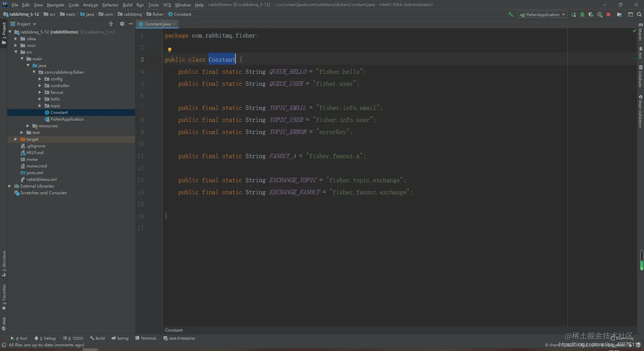Open the Database tool window in the right strip
Viewport: 644px width, 351px height.
[640, 77]
